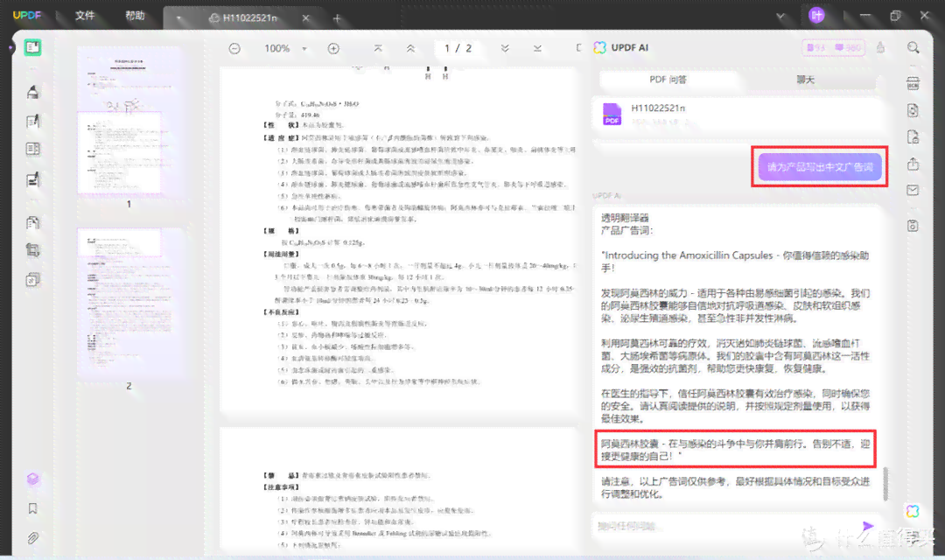The height and width of the screenshot is (560, 945).
Task: Open the Organize Pages tool in sidebar
Action: (32, 149)
